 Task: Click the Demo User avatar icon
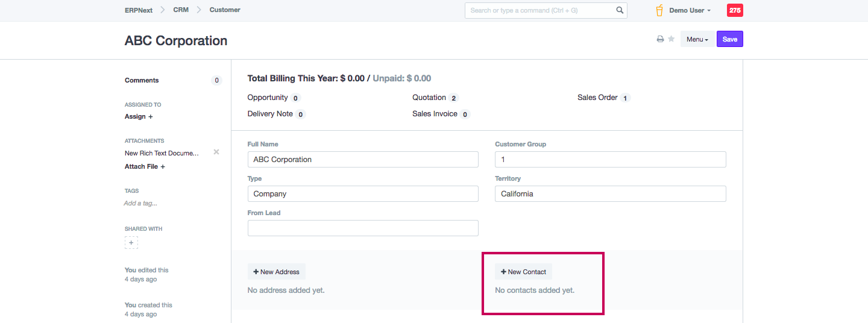tap(659, 10)
